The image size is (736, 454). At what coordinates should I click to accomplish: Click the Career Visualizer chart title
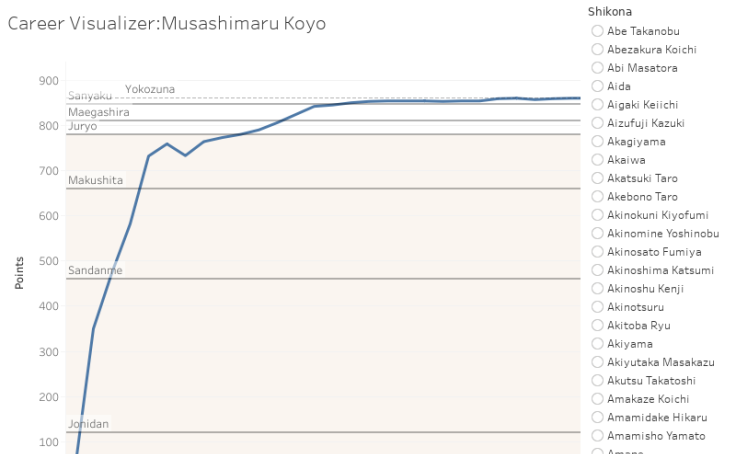[x=167, y=23]
